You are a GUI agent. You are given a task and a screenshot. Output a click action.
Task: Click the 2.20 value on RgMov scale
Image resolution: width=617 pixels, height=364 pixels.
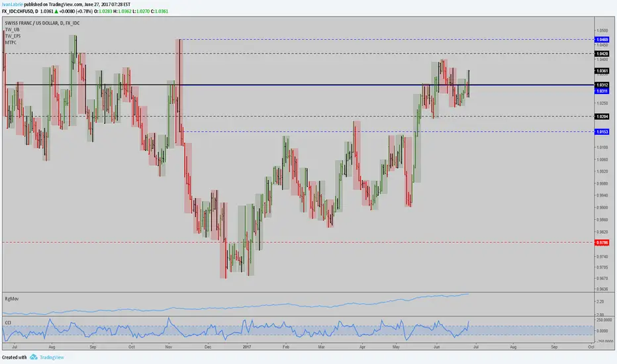tap(600, 301)
